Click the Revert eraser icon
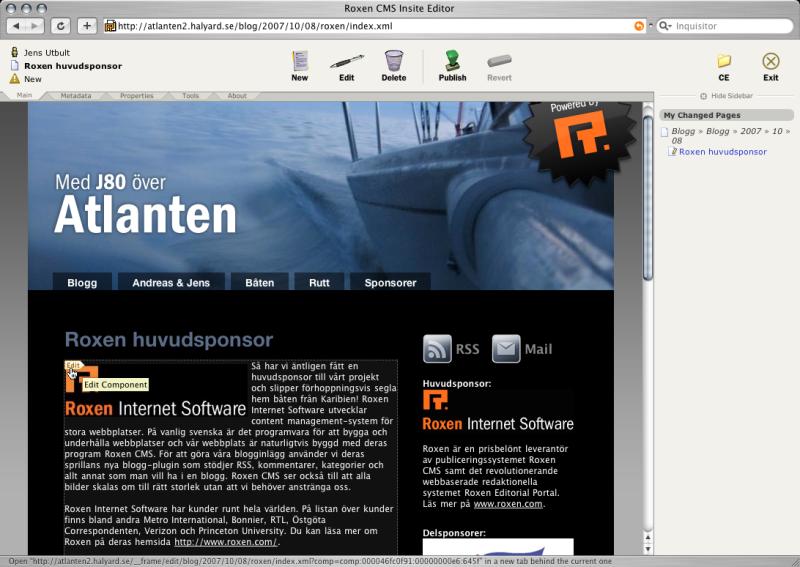This screenshot has height=567, width=800. click(499, 61)
